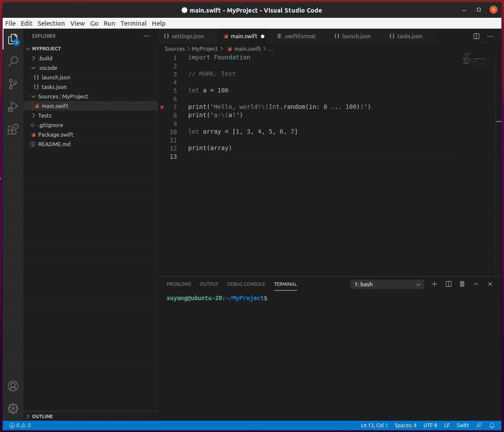Open the Terminal menu
Screen dimensions: 504x432
133,23
